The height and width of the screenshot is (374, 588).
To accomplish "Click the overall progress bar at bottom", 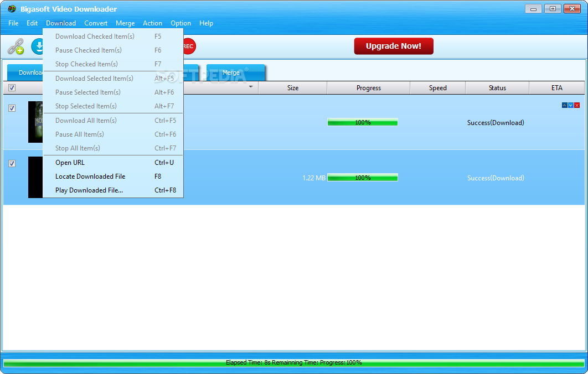I will click(x=293, y=363).
